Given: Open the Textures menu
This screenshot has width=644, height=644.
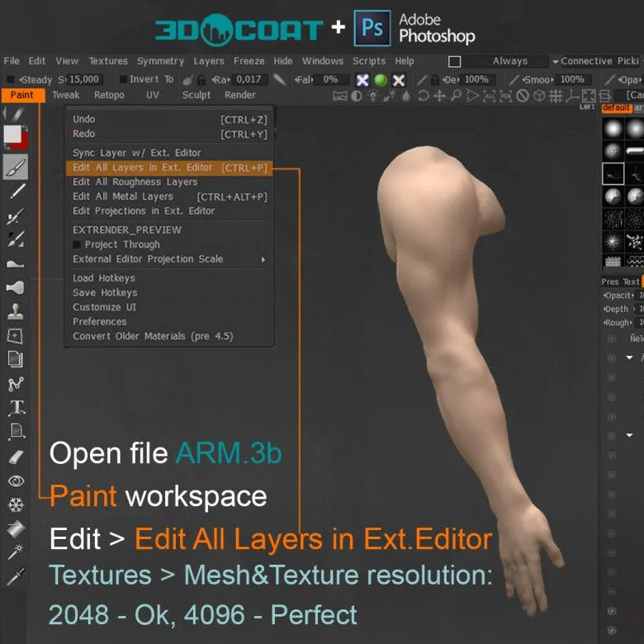Looking at the screenshot, I should coord(108,61).
